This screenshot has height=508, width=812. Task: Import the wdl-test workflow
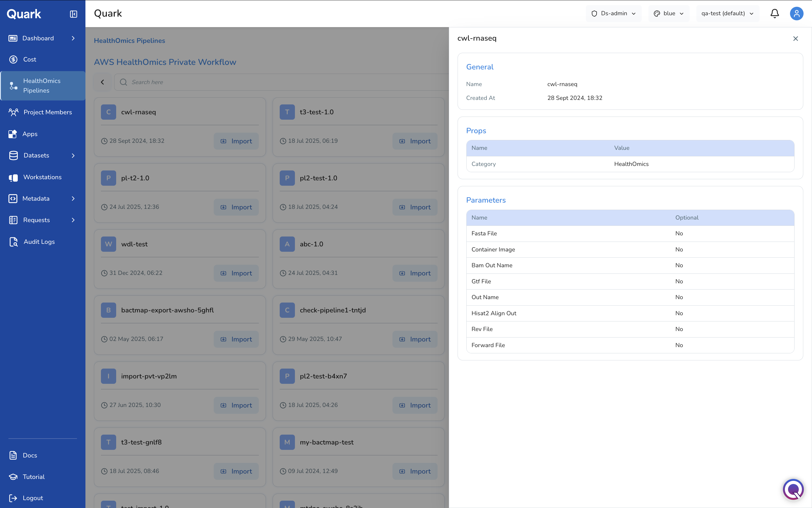(236, 273)
